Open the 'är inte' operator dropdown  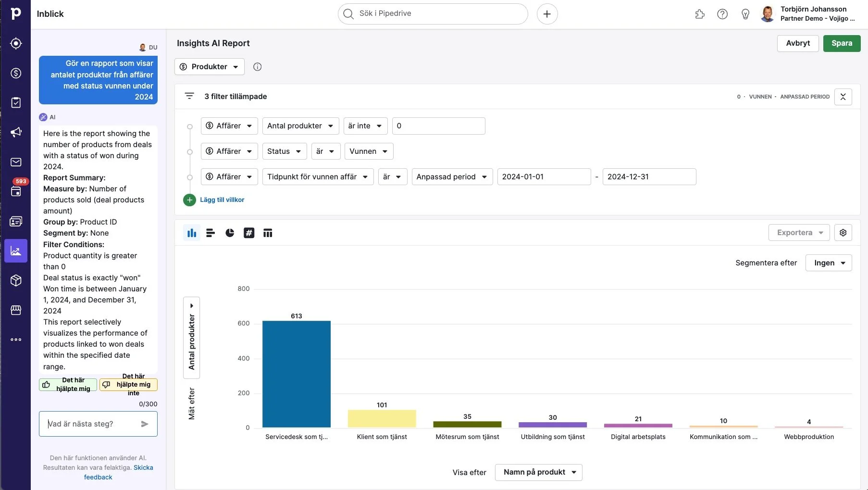(x=366, y=126)
